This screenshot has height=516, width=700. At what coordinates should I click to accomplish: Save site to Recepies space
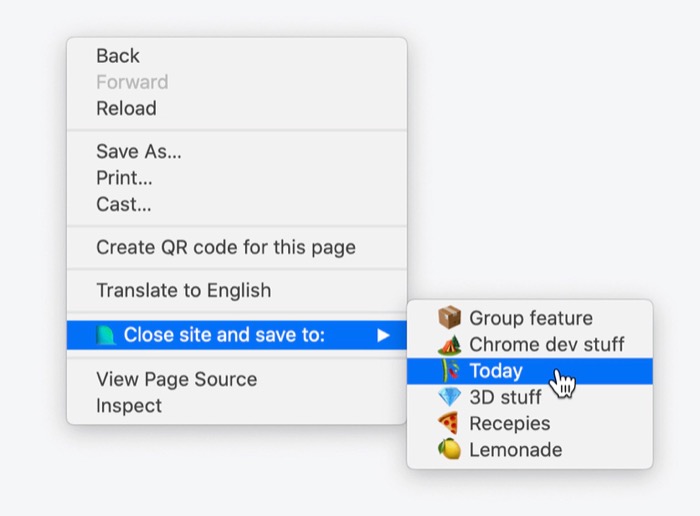(529, 423)
